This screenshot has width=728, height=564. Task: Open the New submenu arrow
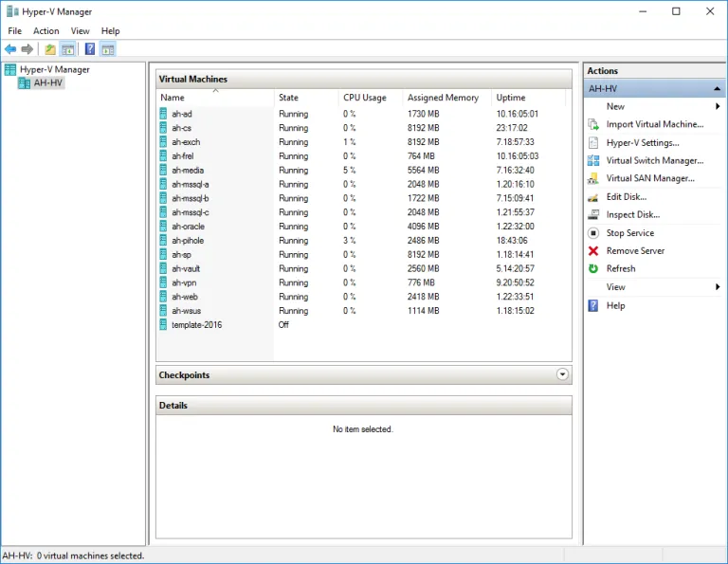pos(718,106)
